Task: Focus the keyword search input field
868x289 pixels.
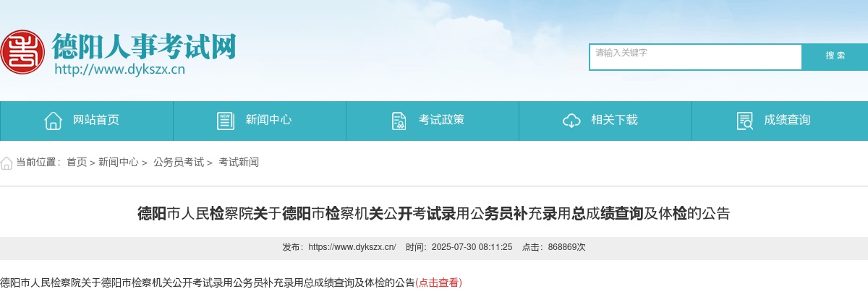Action: (x=696, y=57)
